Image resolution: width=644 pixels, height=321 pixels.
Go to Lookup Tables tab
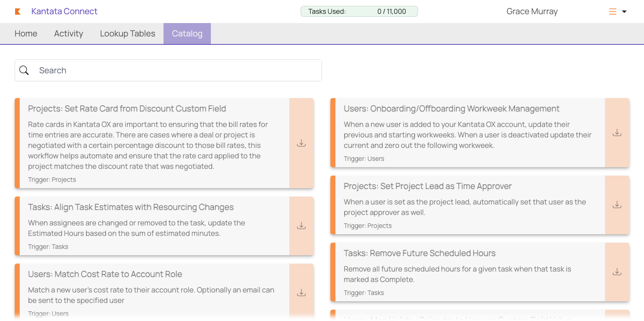127,34
